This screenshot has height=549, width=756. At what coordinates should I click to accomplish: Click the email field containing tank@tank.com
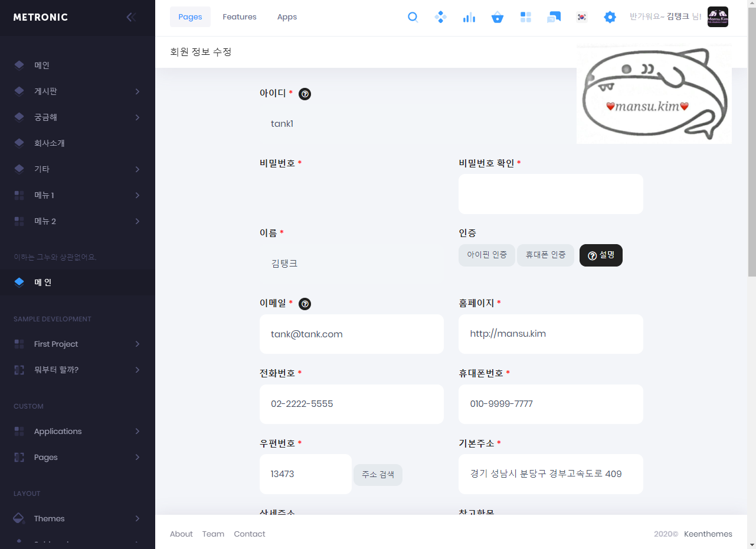[352, 334]
